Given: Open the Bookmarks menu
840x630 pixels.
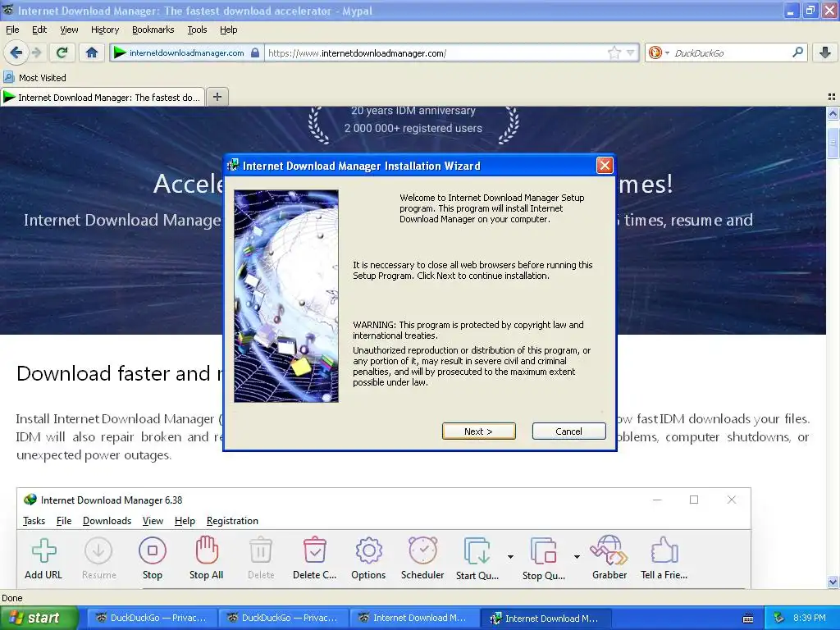Looking at the screenshot, I should coord(153,30).
